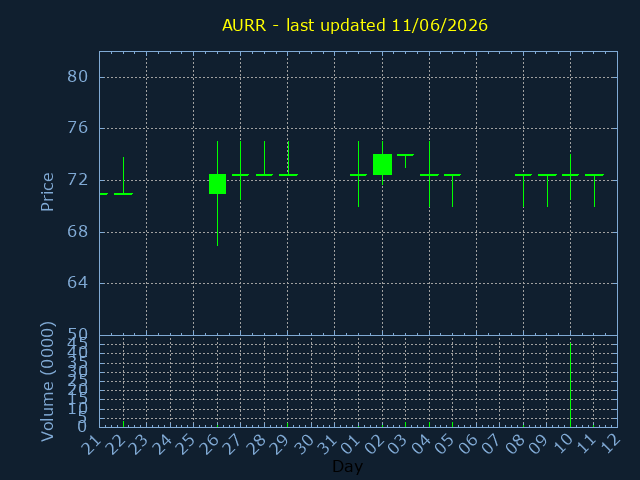Click the day 10 price candlestick
Viewport: 640px width, 480px height.
tap(570, 177)
